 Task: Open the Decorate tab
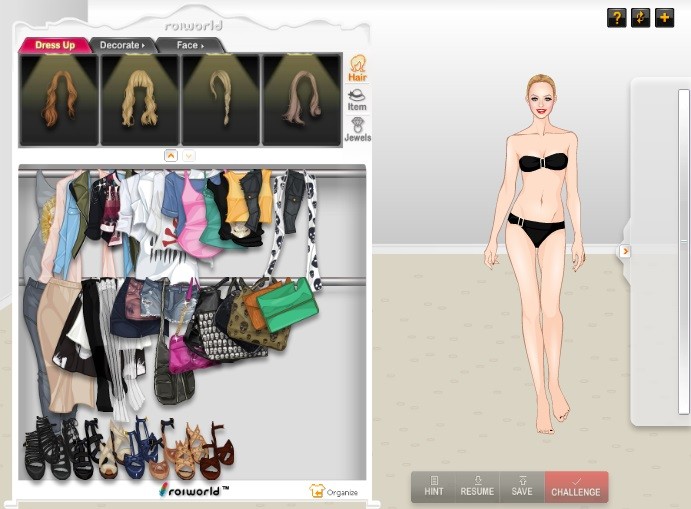coord(122,45)
